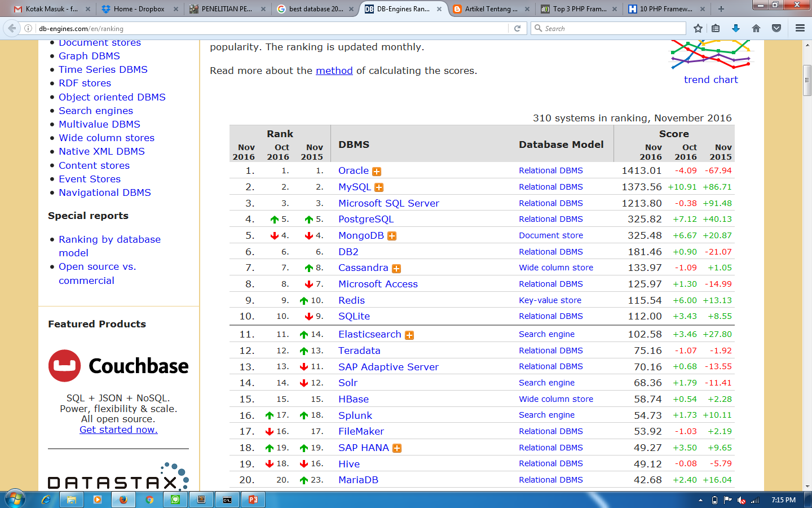Click Couchbase Get started now link

[x=118, y=430]
